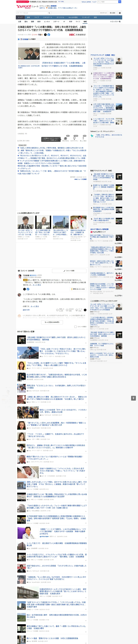The width and height of the screenshot is (138, 644).
Task: Click HBCニュース北海道 source link
Action: pyautogui.click(x=80, y=179)
